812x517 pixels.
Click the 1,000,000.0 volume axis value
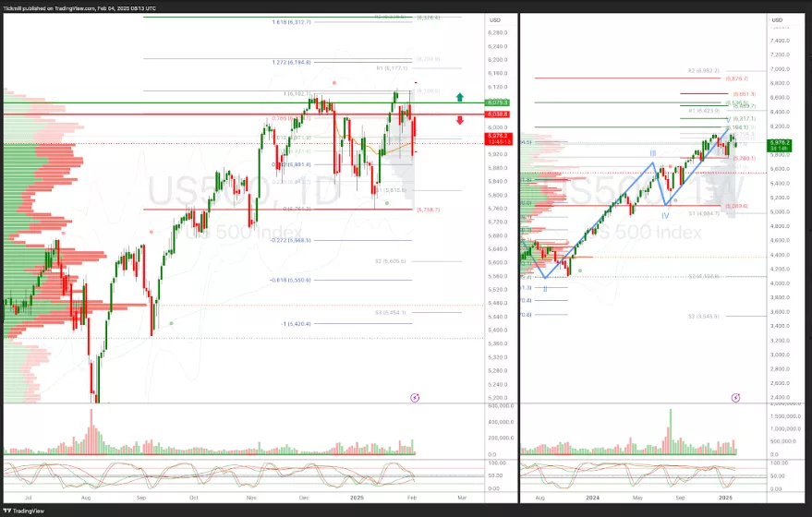point(785,428)
